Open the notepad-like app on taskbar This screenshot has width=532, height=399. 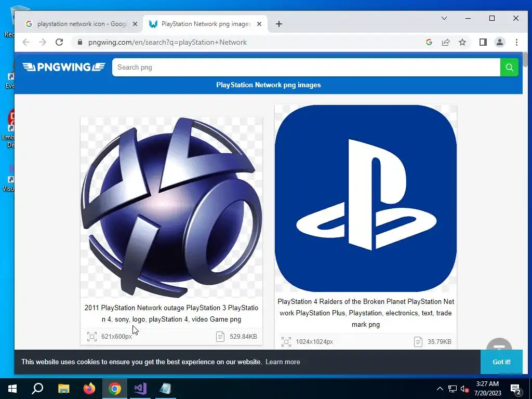tap(166, 389)
